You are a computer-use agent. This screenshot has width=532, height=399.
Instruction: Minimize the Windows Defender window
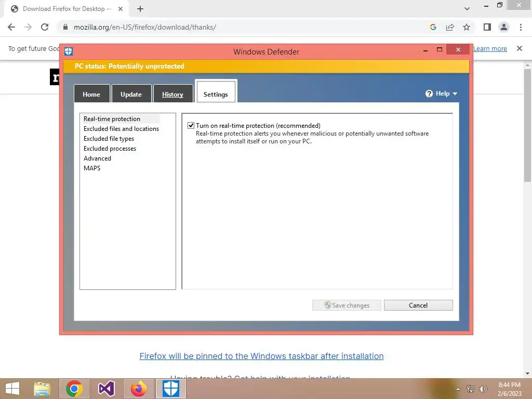[425, 50]
